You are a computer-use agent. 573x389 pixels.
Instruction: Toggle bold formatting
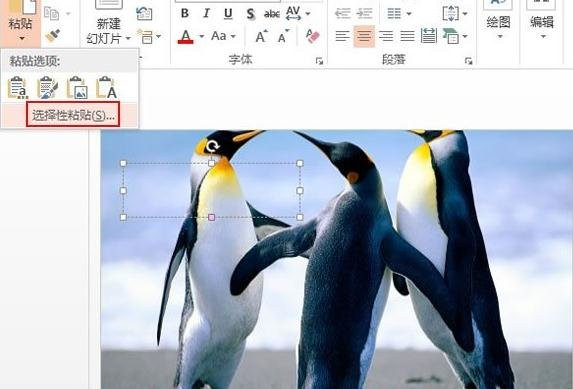tap(185, 14)
